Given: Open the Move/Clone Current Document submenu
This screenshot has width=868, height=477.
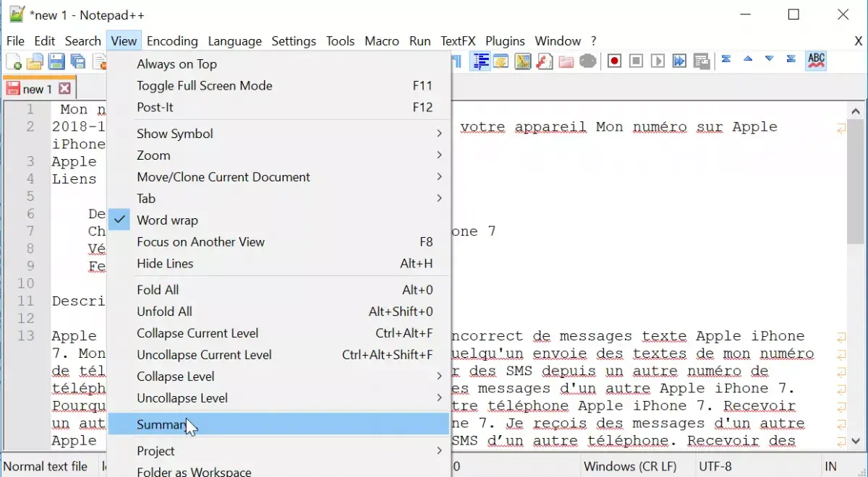Looking at the screenshot, I should coord(278,177).
